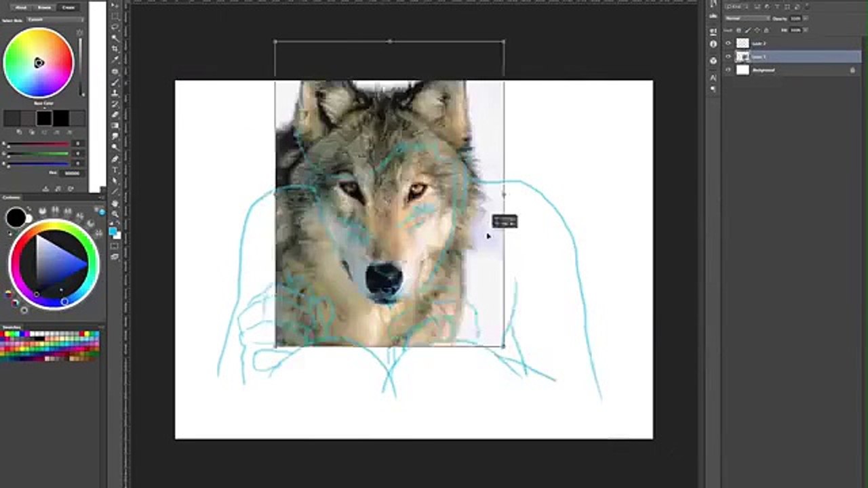This screenshot has height=488, width=868.
Task: Toggle type layer filter icon
Action: (777, 7)
